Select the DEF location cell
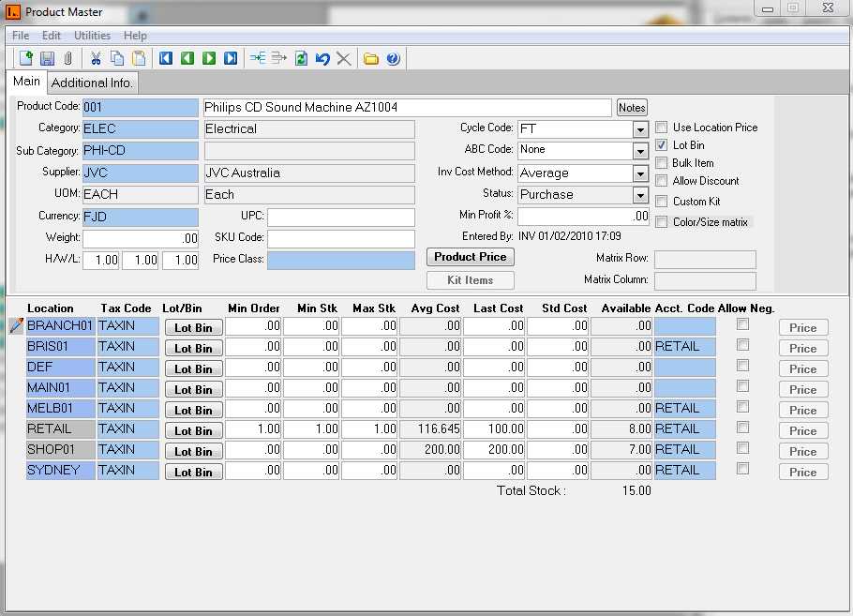This screenshot has width=853, height=616. click(x=60, y=368)
